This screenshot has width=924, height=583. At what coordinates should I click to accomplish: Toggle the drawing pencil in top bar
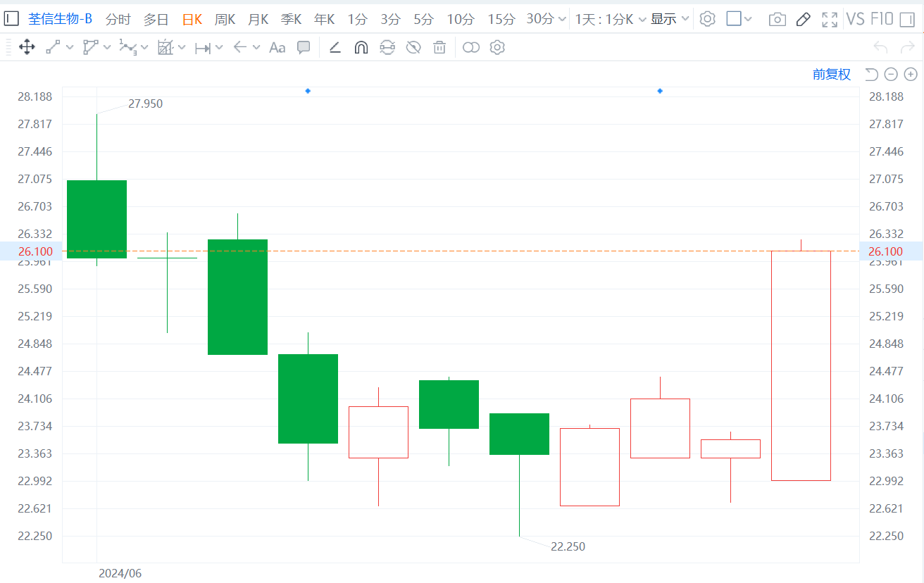[803, 20]
